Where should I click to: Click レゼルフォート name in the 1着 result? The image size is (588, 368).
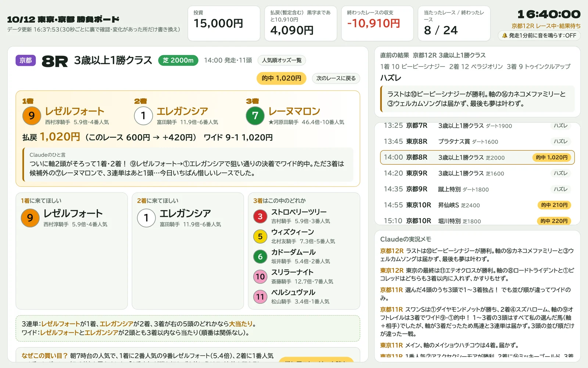pyautogui.click(x=75, y=111)
